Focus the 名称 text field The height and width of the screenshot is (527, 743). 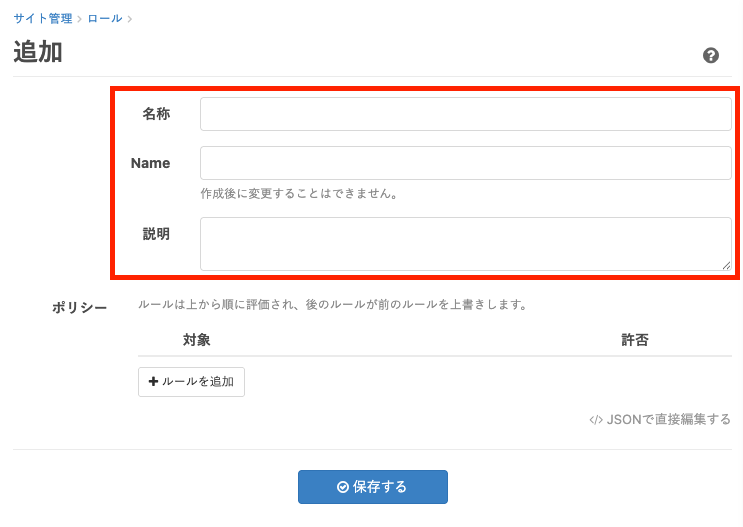465,115
